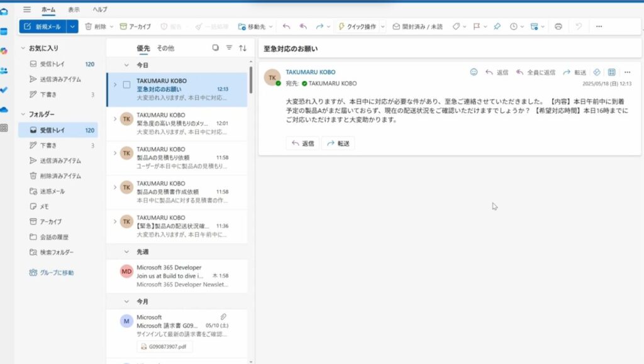Viewport: 644px width, 364px height.
Task: Click the グループに移動 link
Action: click(x=52, y=273)
